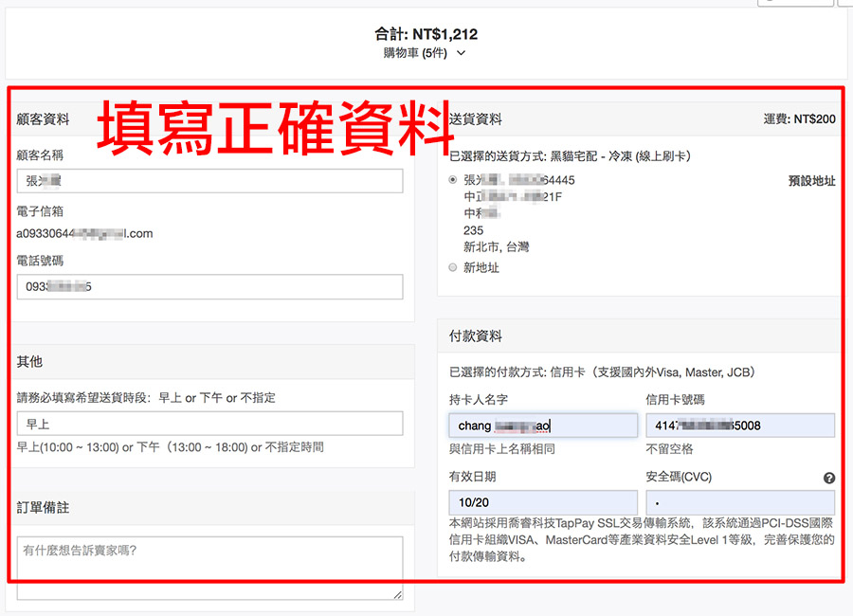853x616 pixels.
Task: Click the 其他 section header
Action: click(29, 362)
